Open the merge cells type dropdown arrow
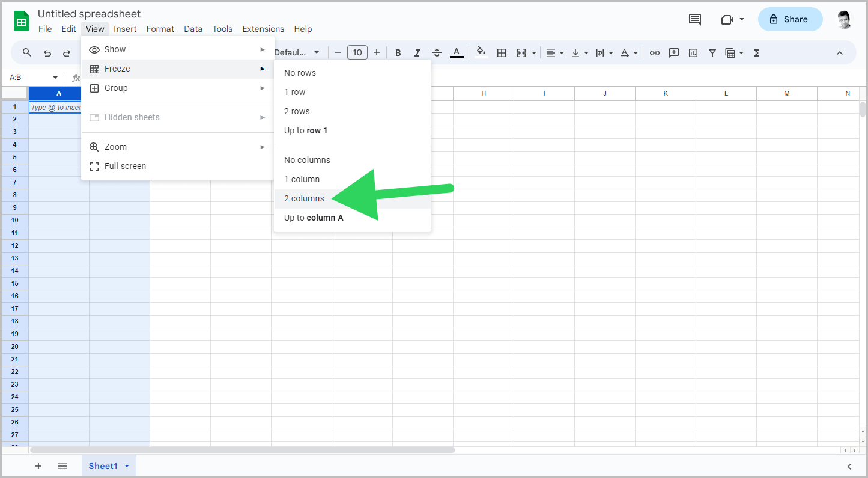The image size is (868, 478). point(533,53)
